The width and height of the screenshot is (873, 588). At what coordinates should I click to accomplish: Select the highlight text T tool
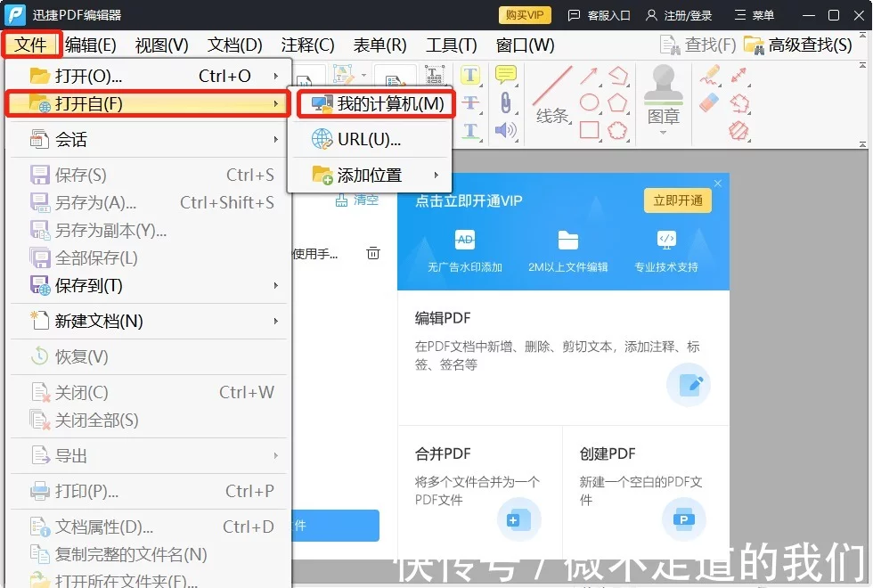470,75
